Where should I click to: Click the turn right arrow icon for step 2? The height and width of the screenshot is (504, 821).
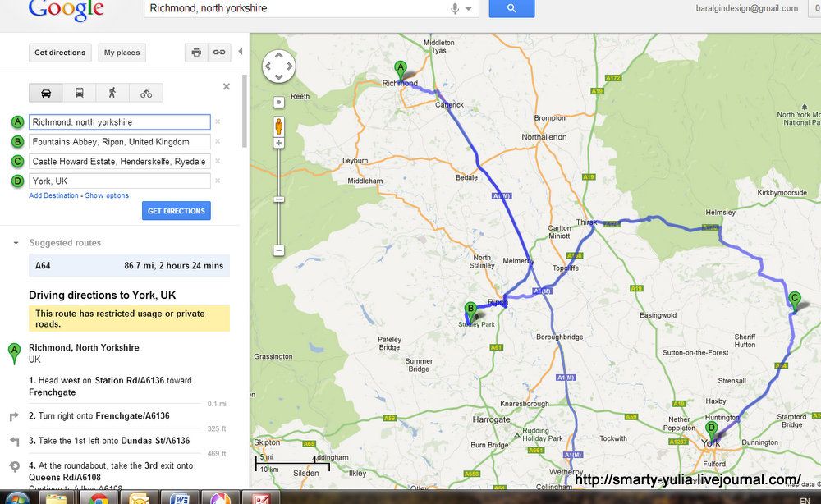pyautogui.click(x=14, y=417)
